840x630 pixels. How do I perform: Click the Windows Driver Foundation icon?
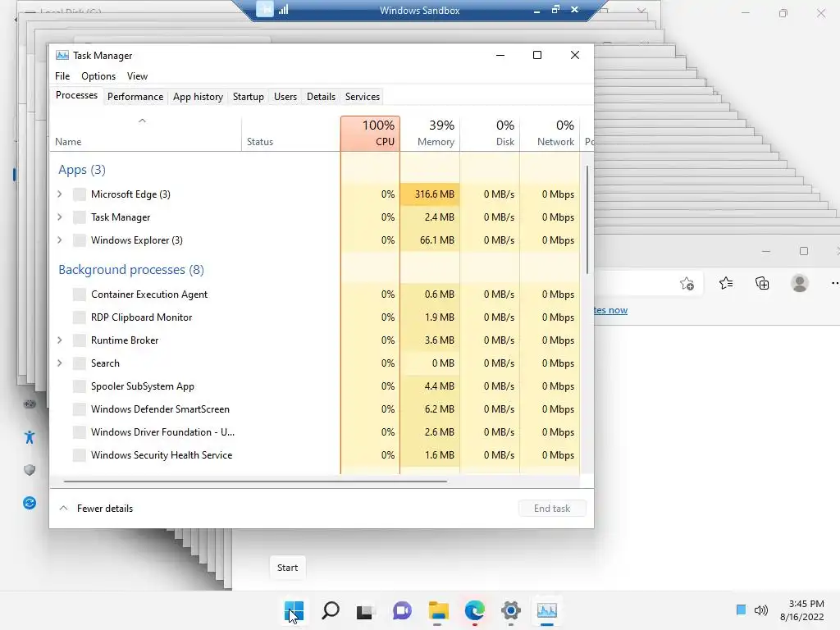pyautogui.click(x=80, y=433)
